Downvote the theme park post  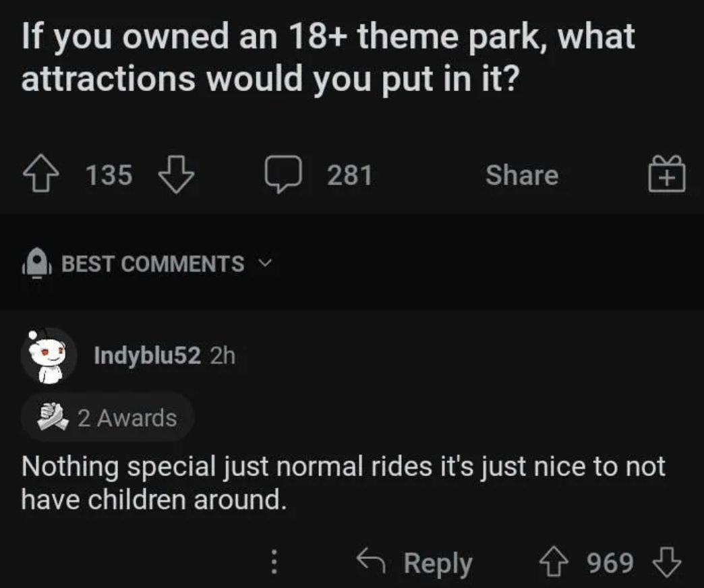coord(175,175)
